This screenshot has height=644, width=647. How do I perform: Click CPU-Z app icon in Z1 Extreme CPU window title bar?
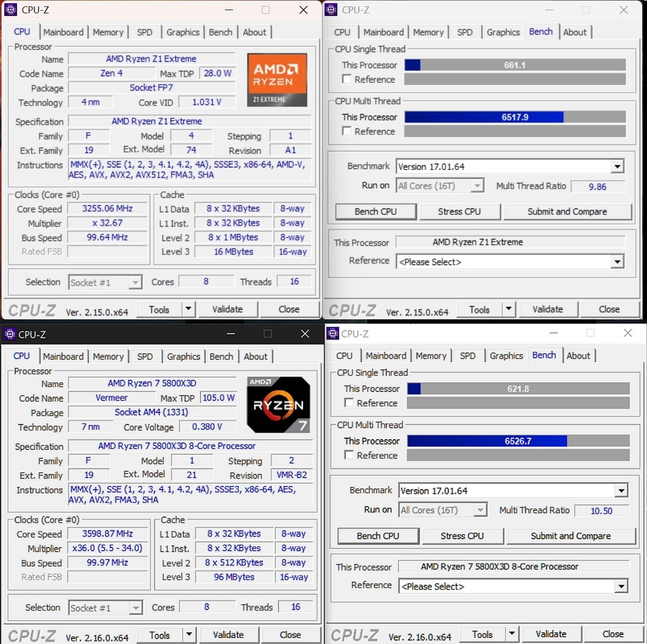pos(10,10)
